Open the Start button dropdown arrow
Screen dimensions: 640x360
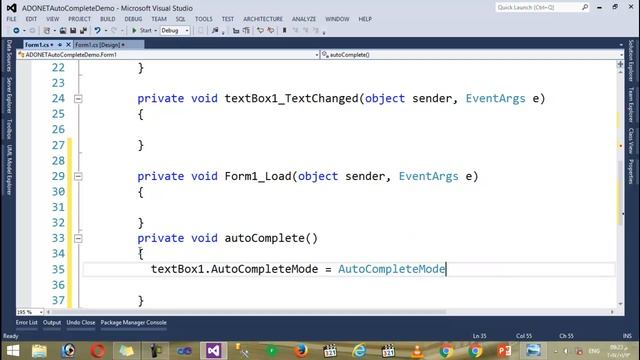pyautogui.click(x=156, y=31)
